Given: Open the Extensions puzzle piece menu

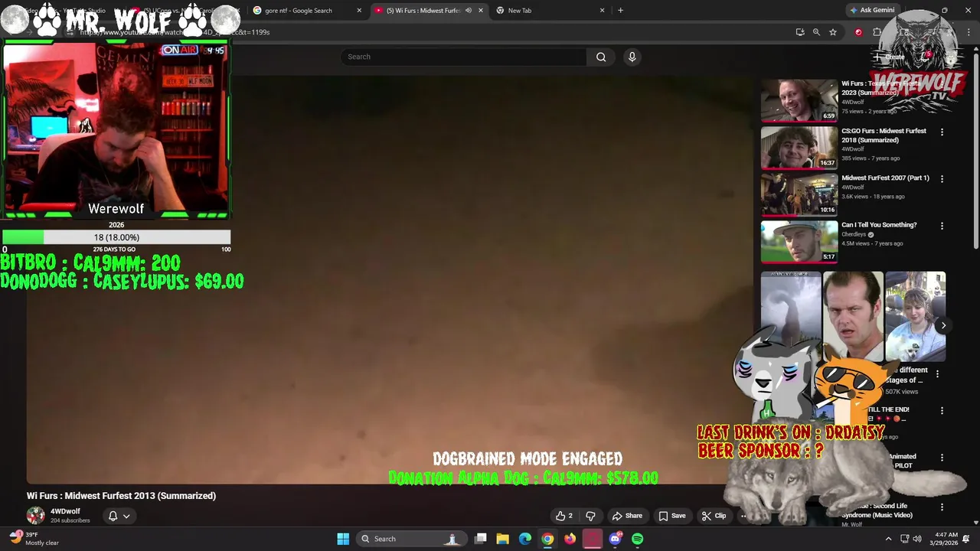Looking at the screenshot, I should 877,32.
